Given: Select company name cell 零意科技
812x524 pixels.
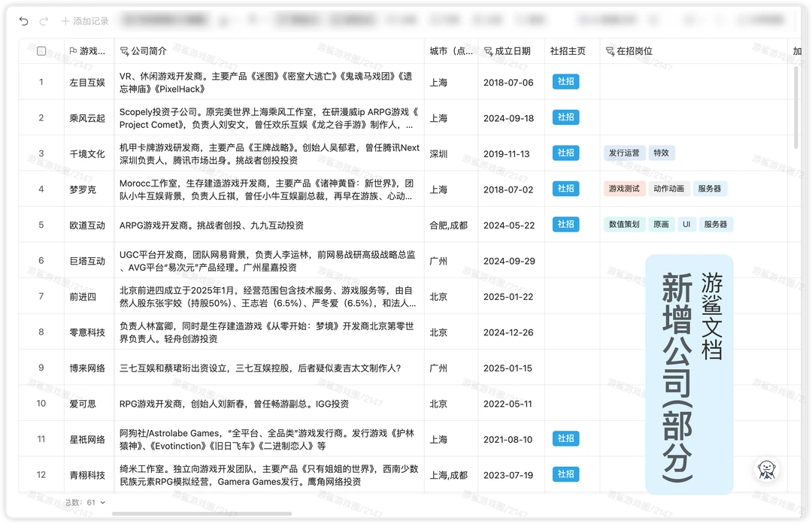Looking at the screenshot, I should point(89,332).
